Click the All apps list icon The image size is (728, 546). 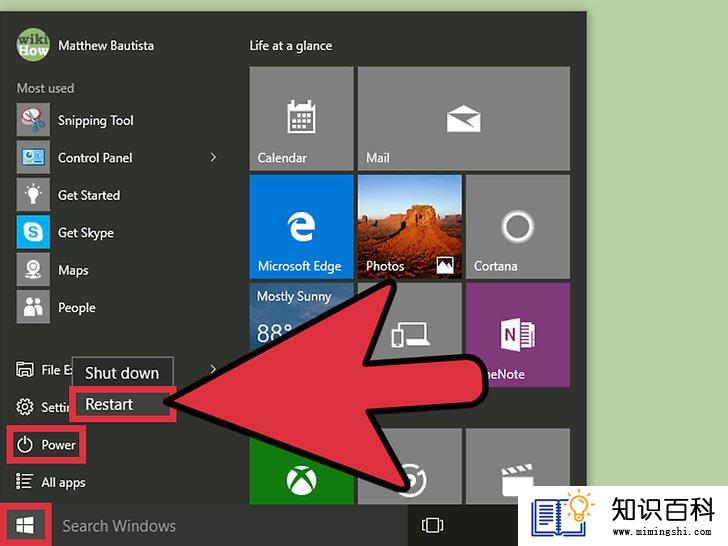[x=25, y=481]
